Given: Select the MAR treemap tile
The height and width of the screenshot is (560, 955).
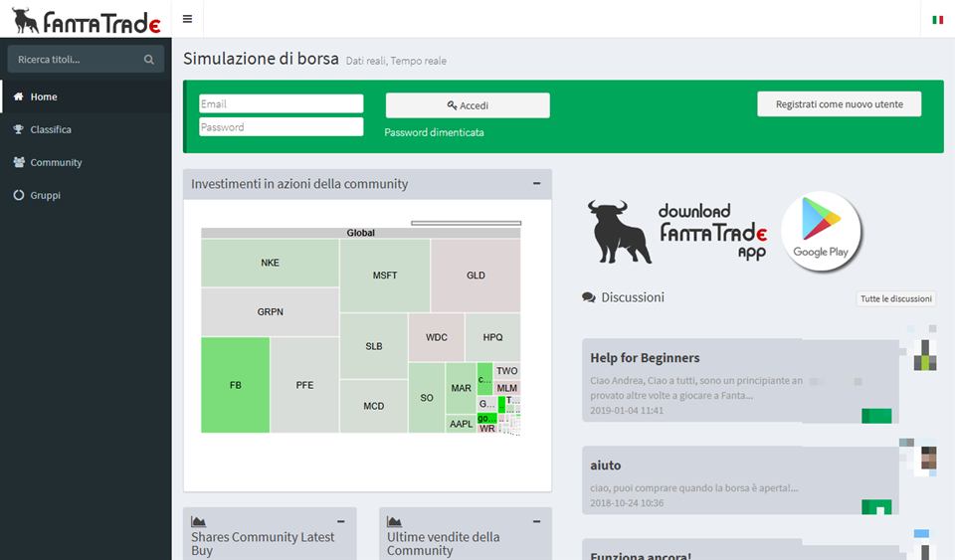Looking at the screenshot, I should pyautogui.click(x=461, y=388).
